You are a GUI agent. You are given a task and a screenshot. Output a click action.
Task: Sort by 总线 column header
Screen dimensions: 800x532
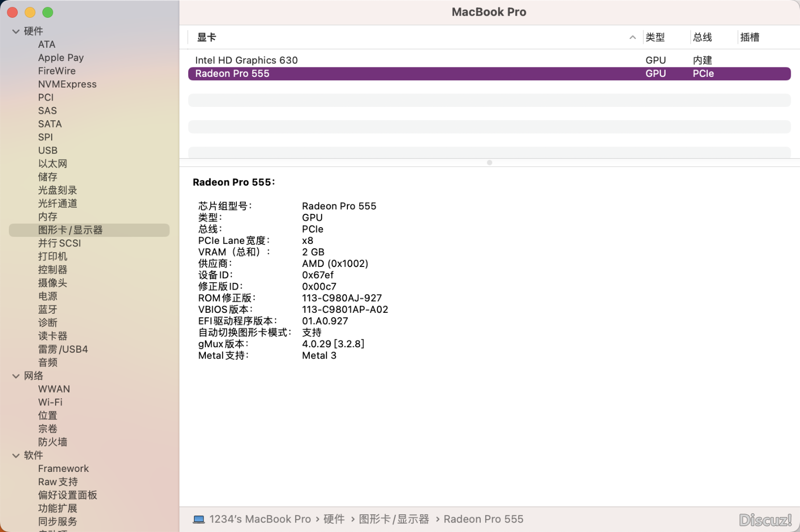[702, 37]
